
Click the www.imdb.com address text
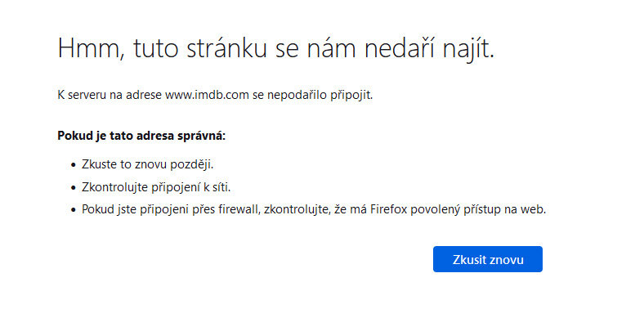point(207,96)
